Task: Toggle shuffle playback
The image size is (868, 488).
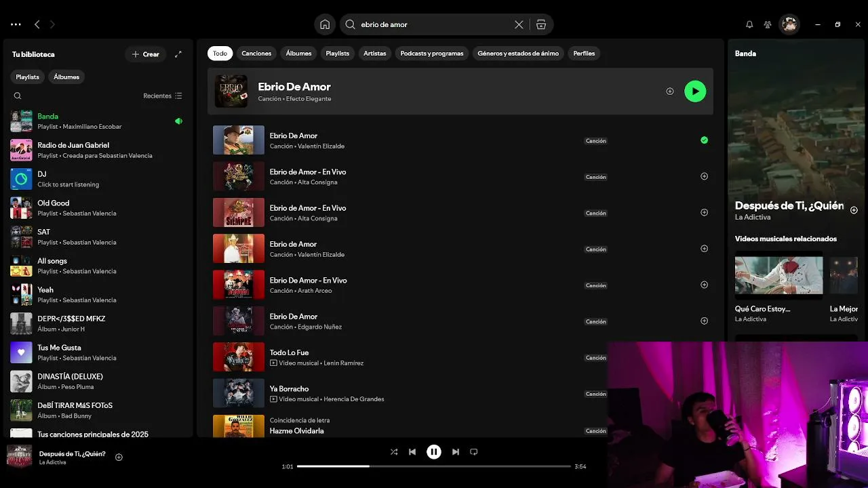Action: coord(394,452)
